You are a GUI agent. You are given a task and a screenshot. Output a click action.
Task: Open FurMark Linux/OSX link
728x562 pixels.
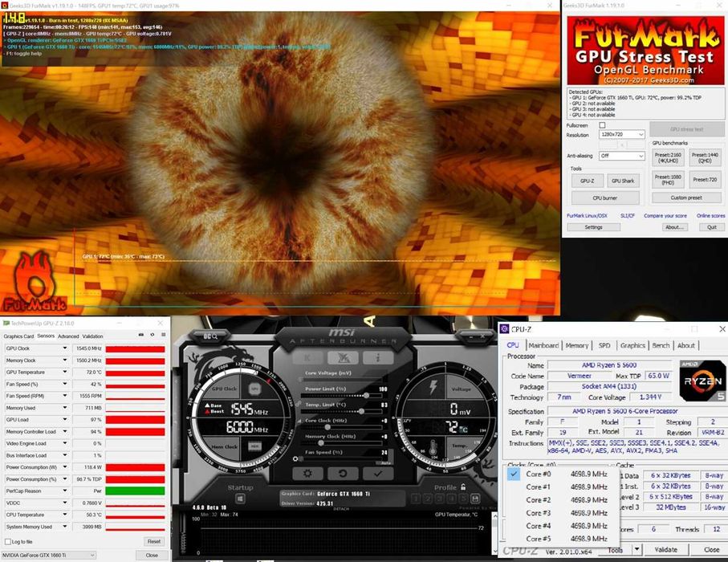click(x=587, y=215)
